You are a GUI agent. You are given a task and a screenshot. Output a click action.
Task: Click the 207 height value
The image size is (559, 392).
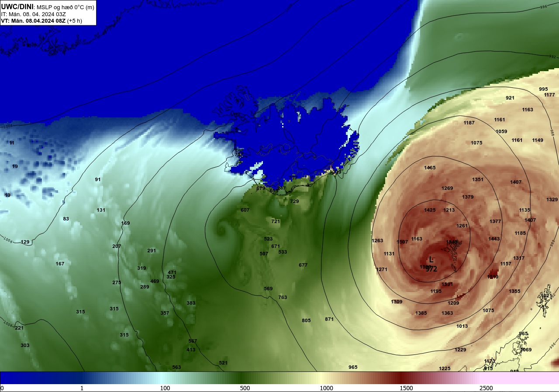coord(117,246)
